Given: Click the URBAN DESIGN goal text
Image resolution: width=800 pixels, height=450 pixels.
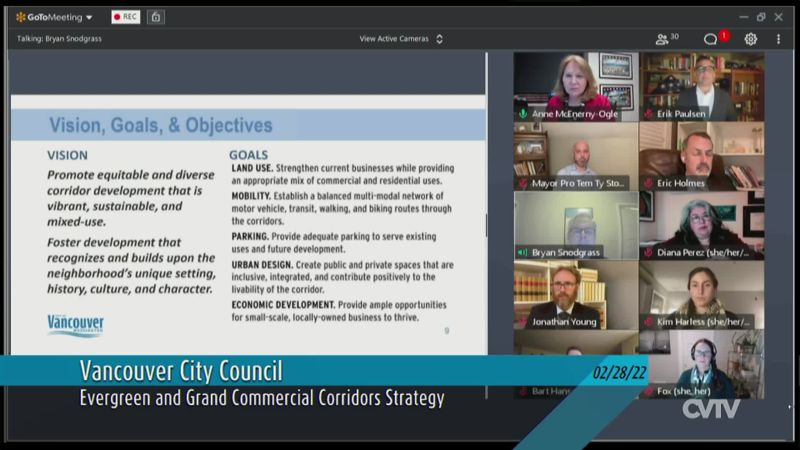Looking at the screenshot, I should (342, 277).
